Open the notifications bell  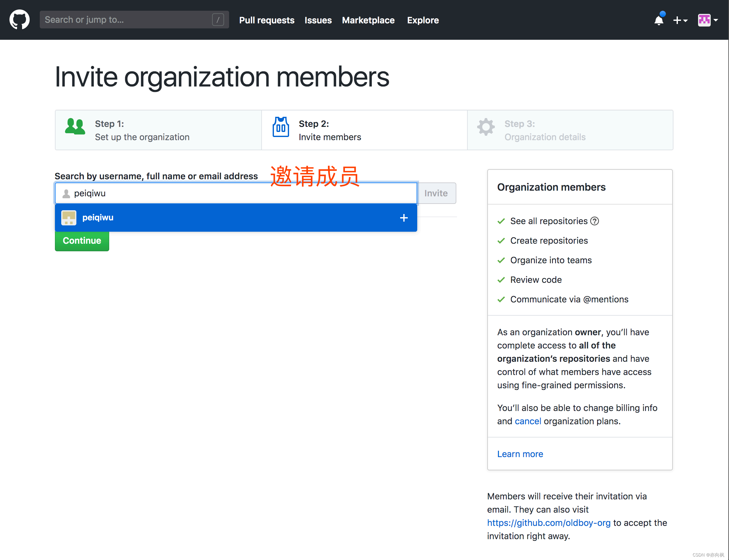(659, 20)
